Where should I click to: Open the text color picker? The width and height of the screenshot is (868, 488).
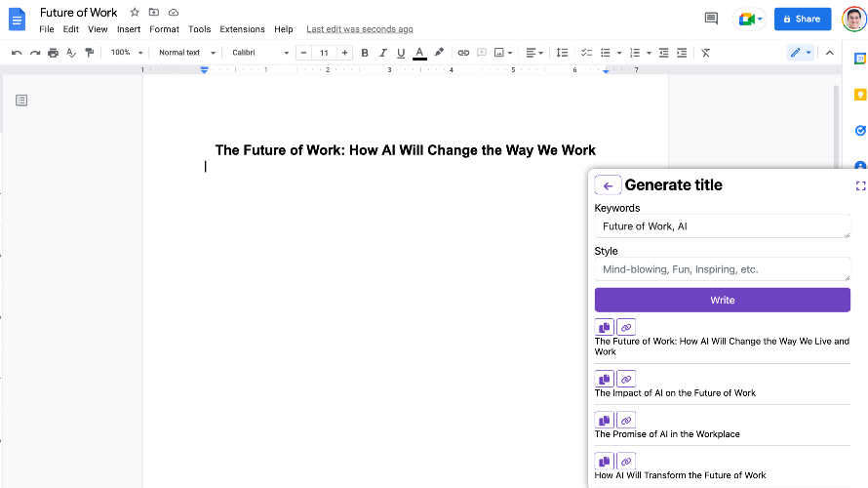(419, 53)
